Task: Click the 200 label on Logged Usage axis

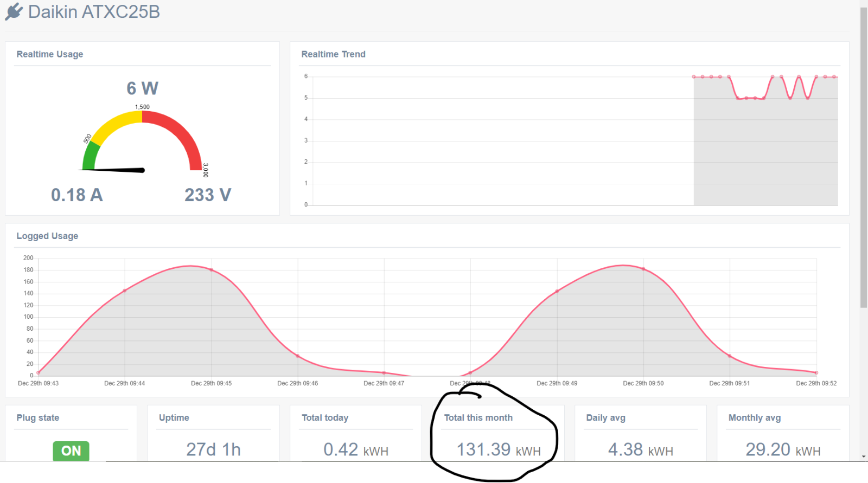Action: (28, 258)
